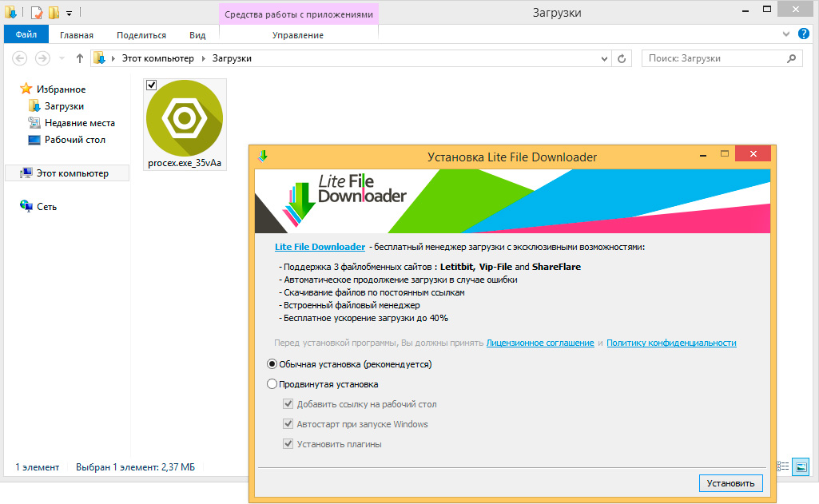Click the properties quick access icon
The height and width of the screenshot is (504, 819).
37,12
